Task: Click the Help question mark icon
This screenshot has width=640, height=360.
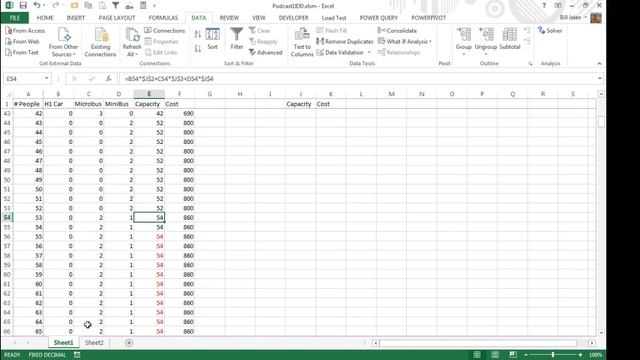Action: tap(544, 5)
